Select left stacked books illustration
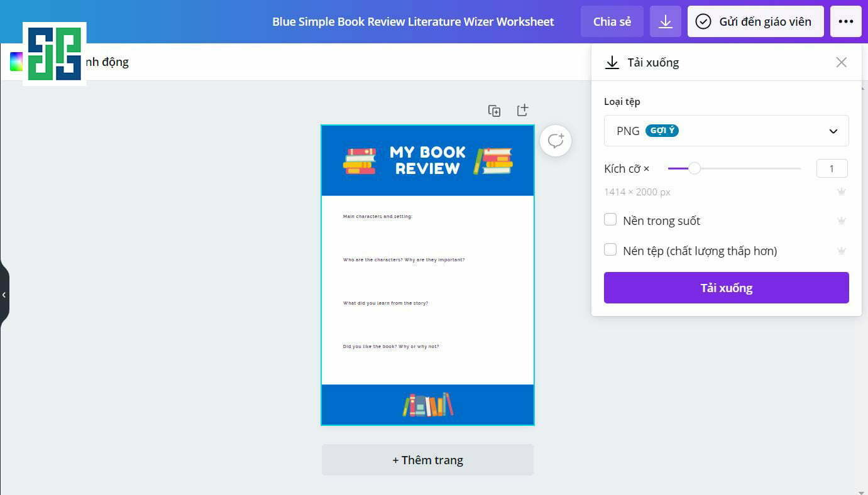 (360, 161)
